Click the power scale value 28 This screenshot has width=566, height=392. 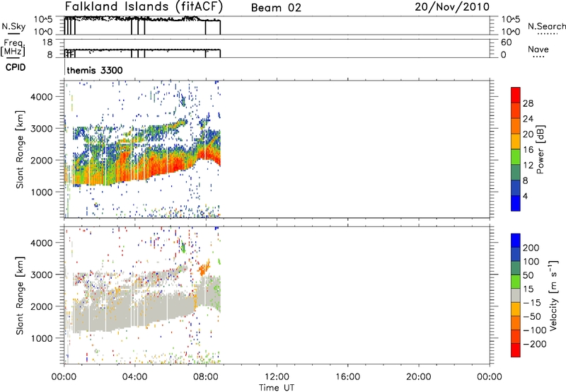pos(528,103)
